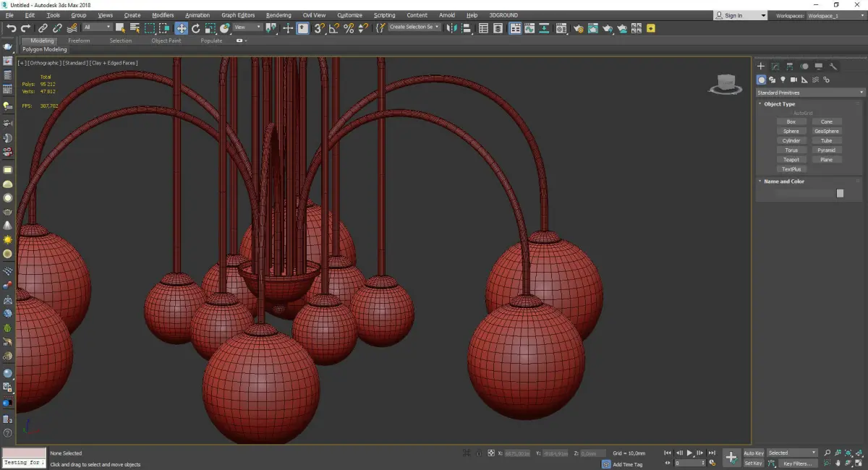Create a Teapot primitive button
The height and width of the screenshot is (470, 868).
coord(791,160)
